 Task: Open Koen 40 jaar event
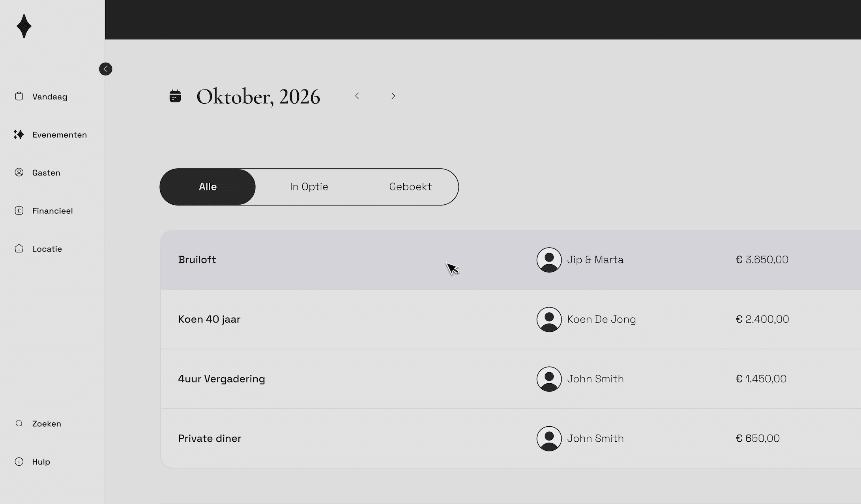tap(209, 319)
